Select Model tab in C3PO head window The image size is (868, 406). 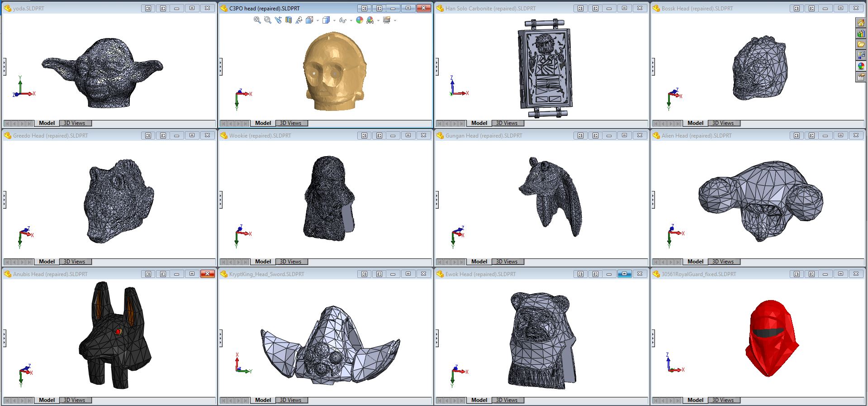[263, 123]
